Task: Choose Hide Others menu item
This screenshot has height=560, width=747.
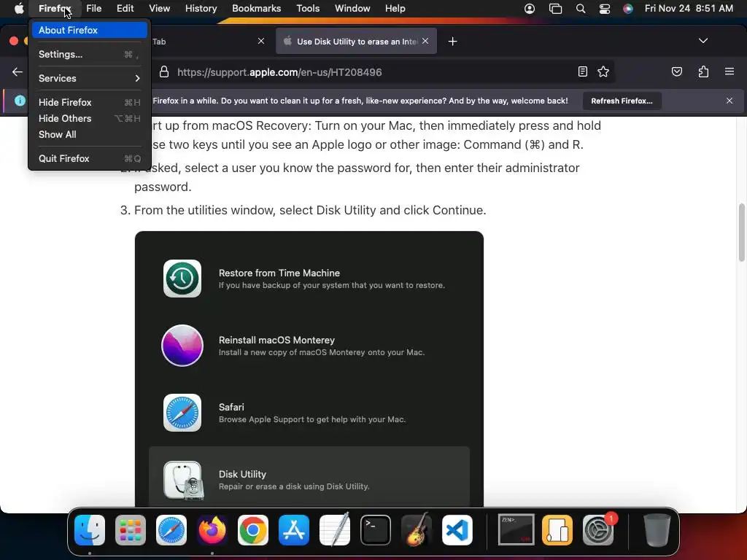Action: click(x=90, y=119)
